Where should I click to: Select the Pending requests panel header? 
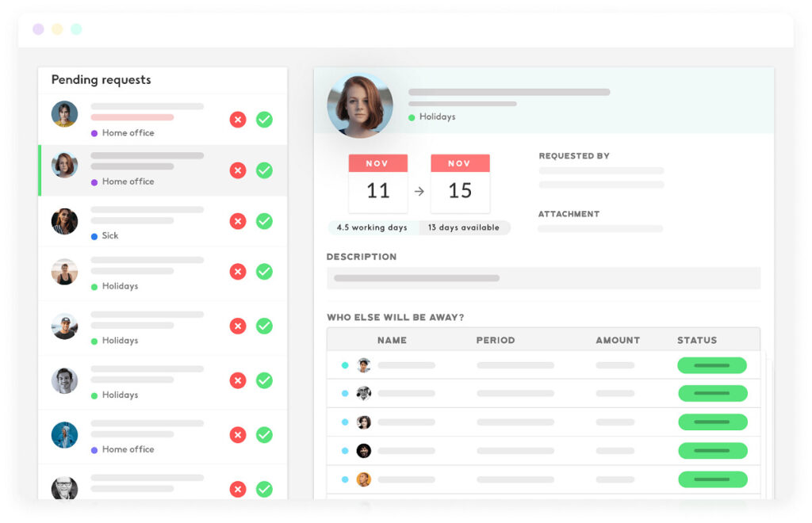point(101,79)
